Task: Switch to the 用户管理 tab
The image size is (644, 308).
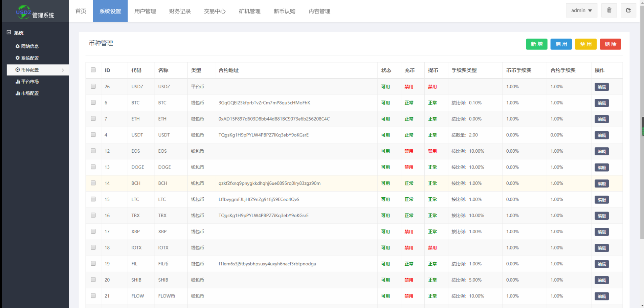Action: click(x=145, y=11)
